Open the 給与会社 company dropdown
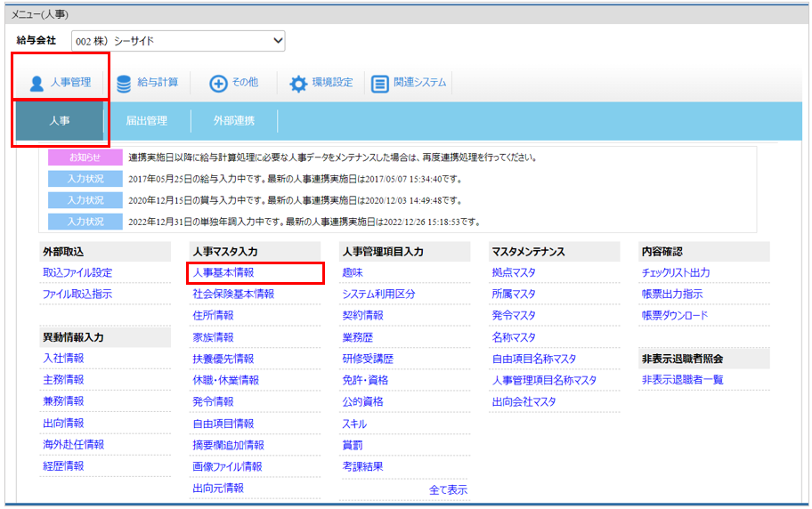The width and height of the screenshot is (812, 509). pyautogui.click(x=178, y=41)
